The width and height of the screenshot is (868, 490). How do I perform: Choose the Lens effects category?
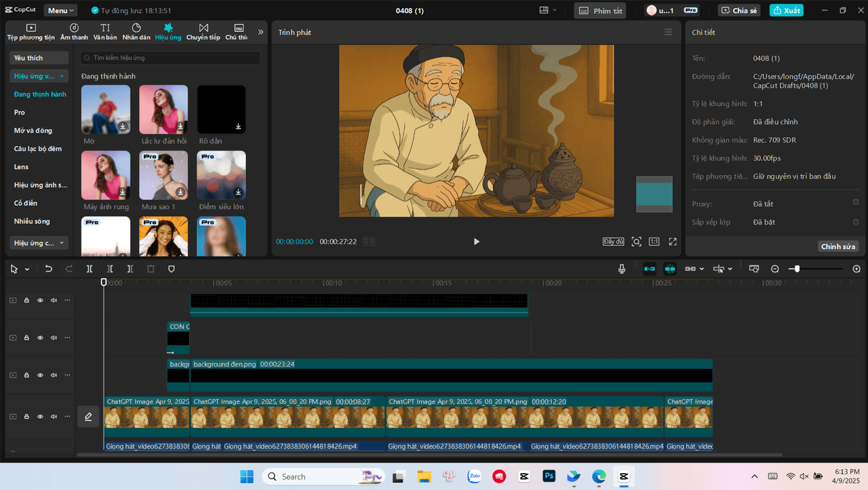[x=21, y=166]
